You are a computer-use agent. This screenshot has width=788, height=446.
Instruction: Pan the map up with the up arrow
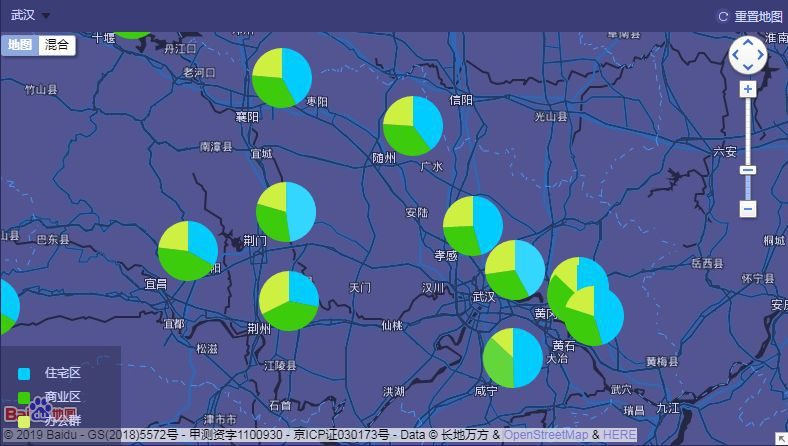coord(748,42)
